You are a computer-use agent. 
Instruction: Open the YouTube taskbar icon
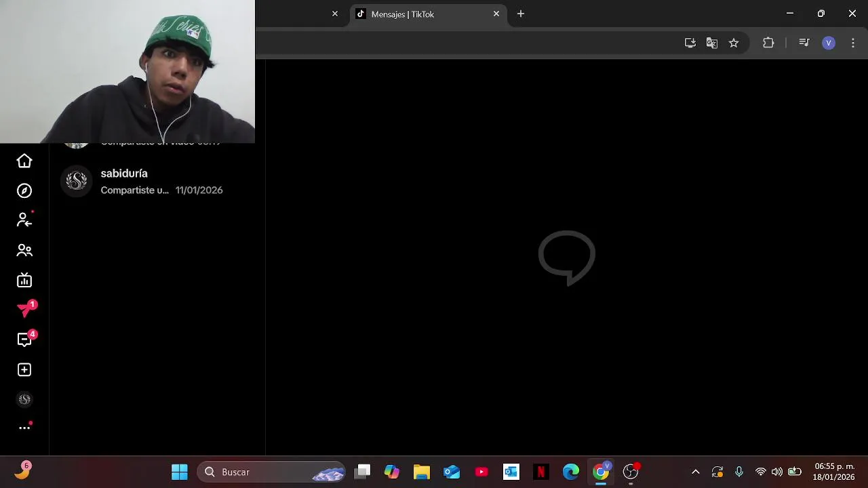pos(481,472)
